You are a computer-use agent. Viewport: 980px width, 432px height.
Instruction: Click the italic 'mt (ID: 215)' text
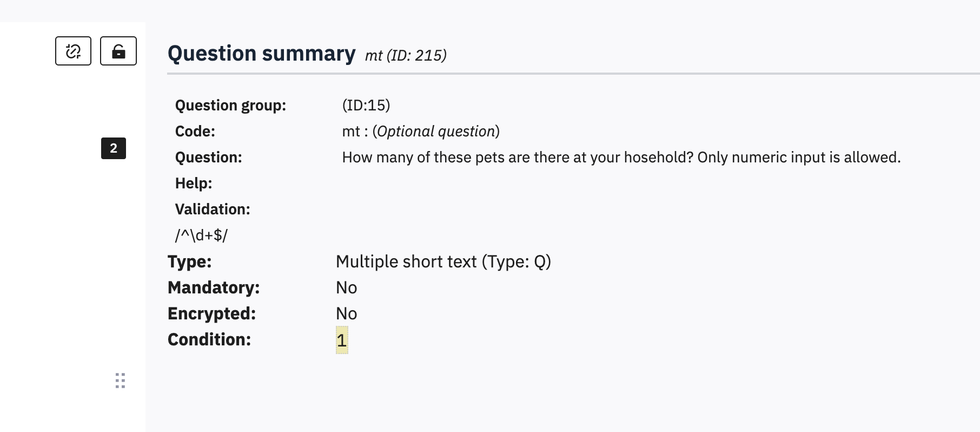pyautogui.click(x=406, y=55)
